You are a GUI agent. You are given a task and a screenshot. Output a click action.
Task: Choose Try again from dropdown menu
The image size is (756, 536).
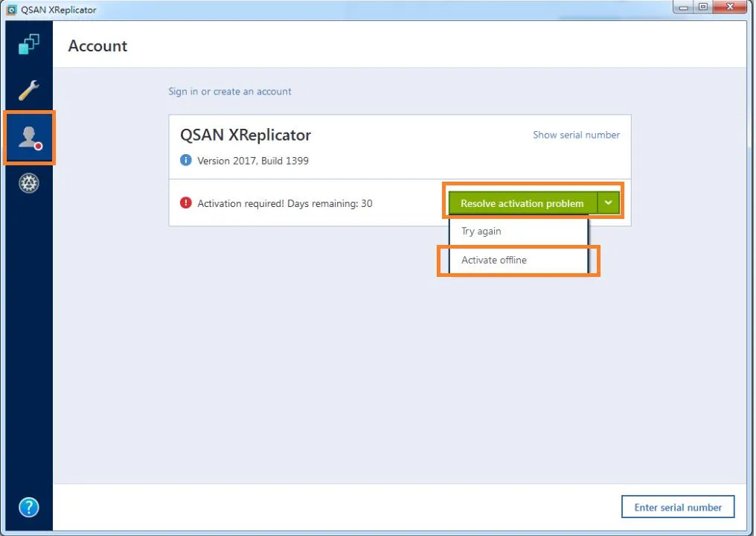pyautogui.click(x=519, y=231)
